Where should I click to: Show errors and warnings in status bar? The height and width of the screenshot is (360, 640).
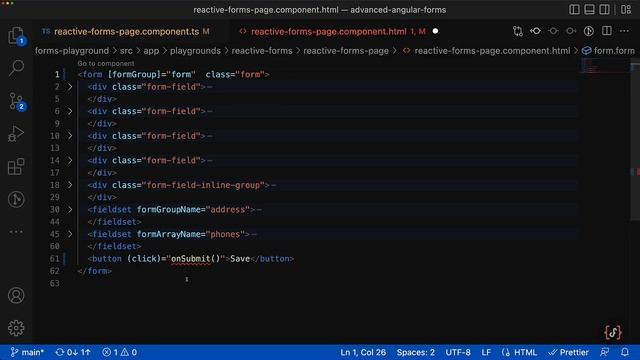coord(120,352)
